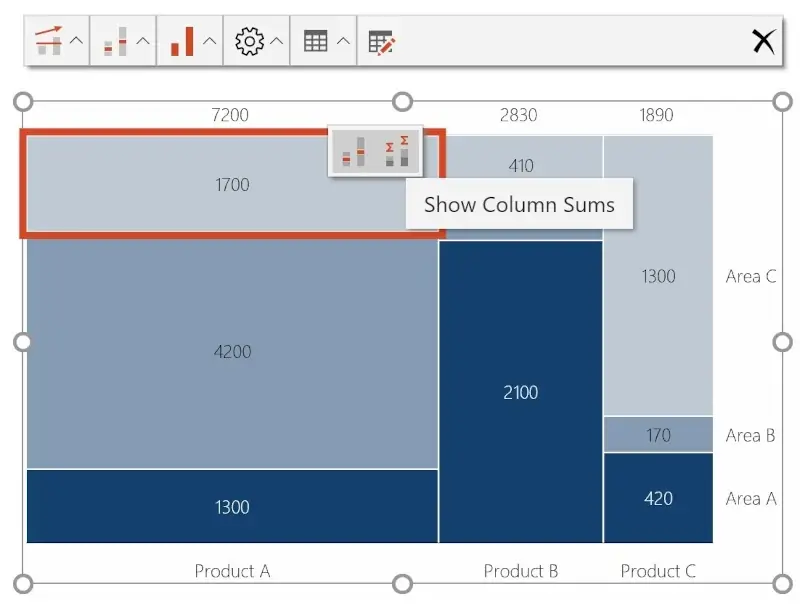Open dropdown arrow beside stacked segment icon
This screenshot has height=605, width=800.
tap(143, 41)
